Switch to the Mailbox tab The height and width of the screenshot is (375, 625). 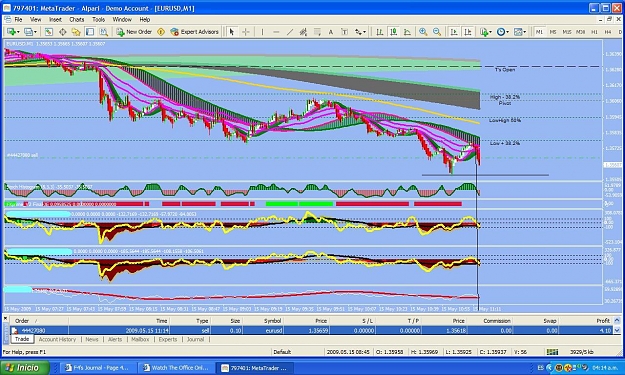point(140,340)
